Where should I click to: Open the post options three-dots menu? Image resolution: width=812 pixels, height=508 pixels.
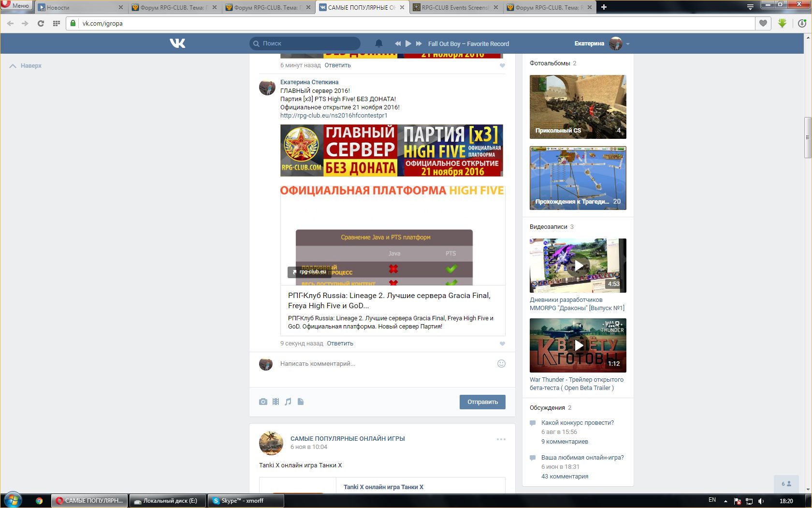point(501,439)
